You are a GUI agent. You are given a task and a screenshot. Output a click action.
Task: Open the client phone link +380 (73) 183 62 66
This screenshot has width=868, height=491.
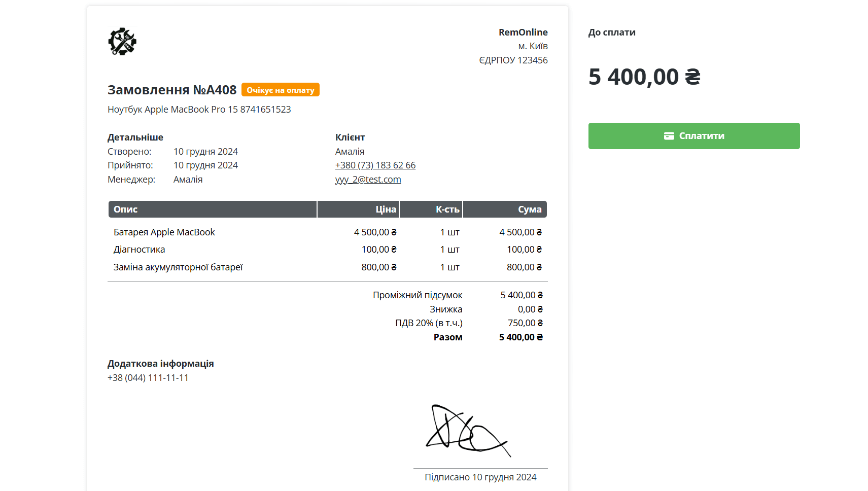click(375, 165)
